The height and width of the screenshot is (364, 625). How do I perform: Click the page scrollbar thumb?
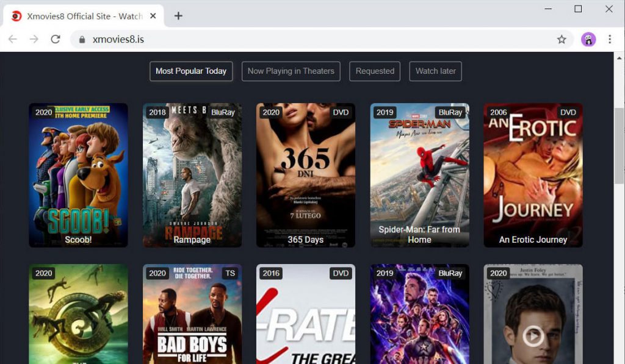coord(619,146)
